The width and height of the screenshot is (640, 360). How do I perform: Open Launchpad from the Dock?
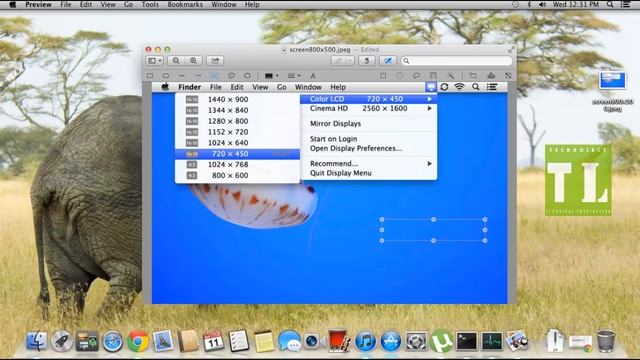(62, 341)
